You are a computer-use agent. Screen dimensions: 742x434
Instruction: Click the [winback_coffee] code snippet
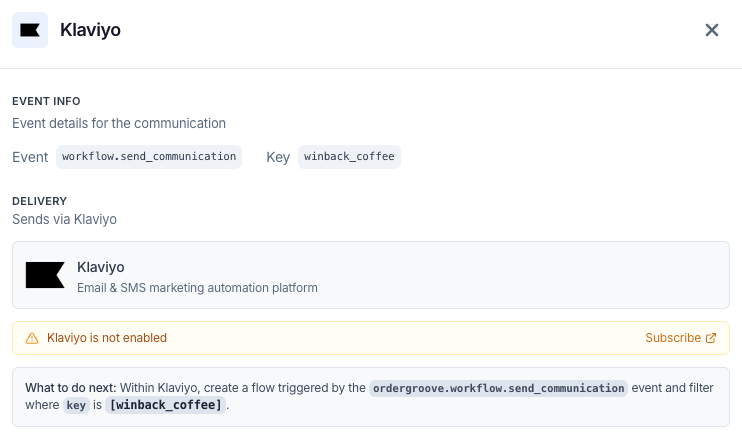click(x=166, y=405)
